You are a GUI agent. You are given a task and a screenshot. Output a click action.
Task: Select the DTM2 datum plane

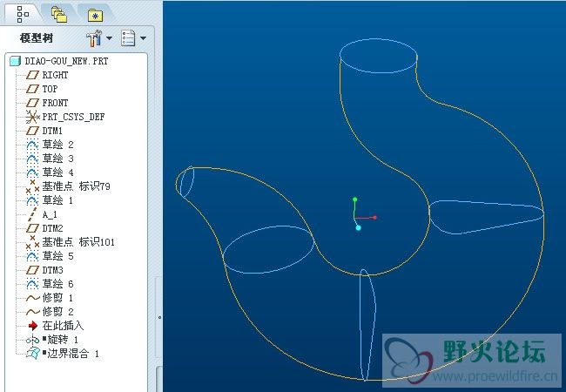point(52,228)
